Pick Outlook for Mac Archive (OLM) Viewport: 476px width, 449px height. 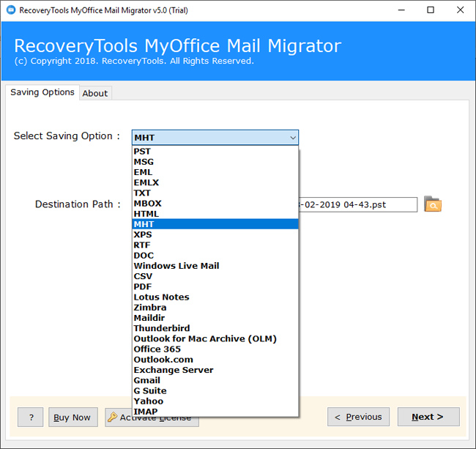pyautogui.click(x=215, y=338)
